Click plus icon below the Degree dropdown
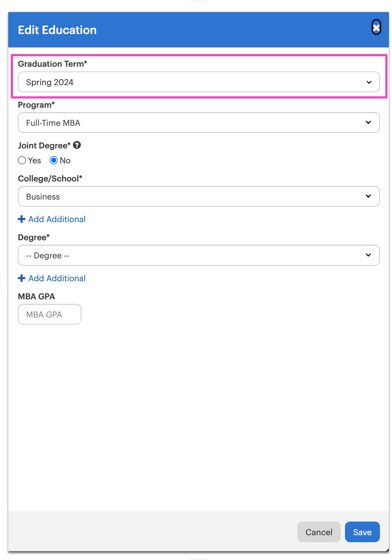The width and height of the screenshot is (392, 560). pyautogui.click(x=22, y=278)
